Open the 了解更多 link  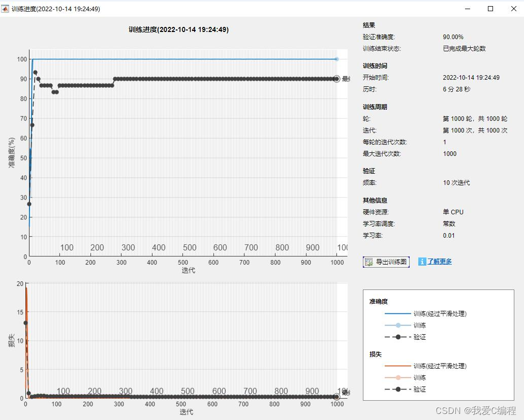(440, 262)
